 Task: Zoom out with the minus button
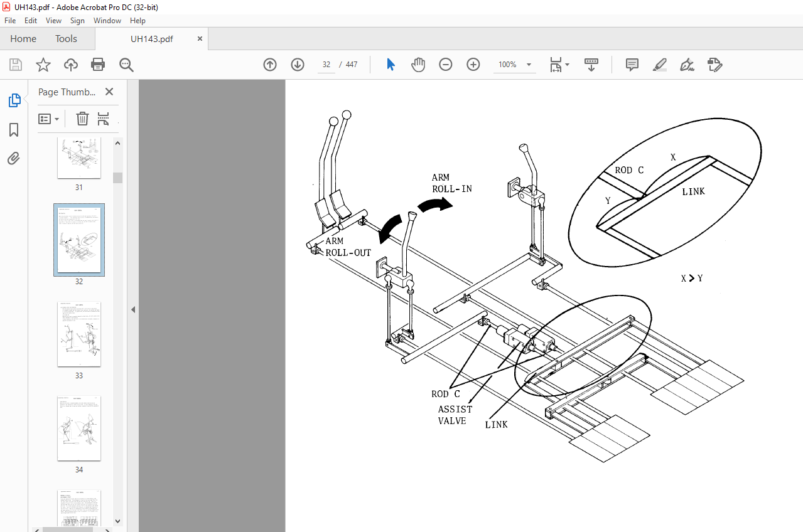pos(446,65)
